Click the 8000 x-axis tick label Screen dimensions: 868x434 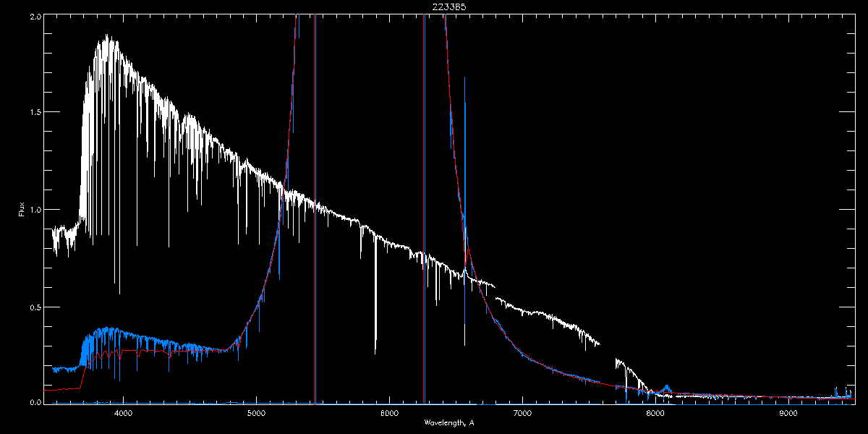(655, 413)
